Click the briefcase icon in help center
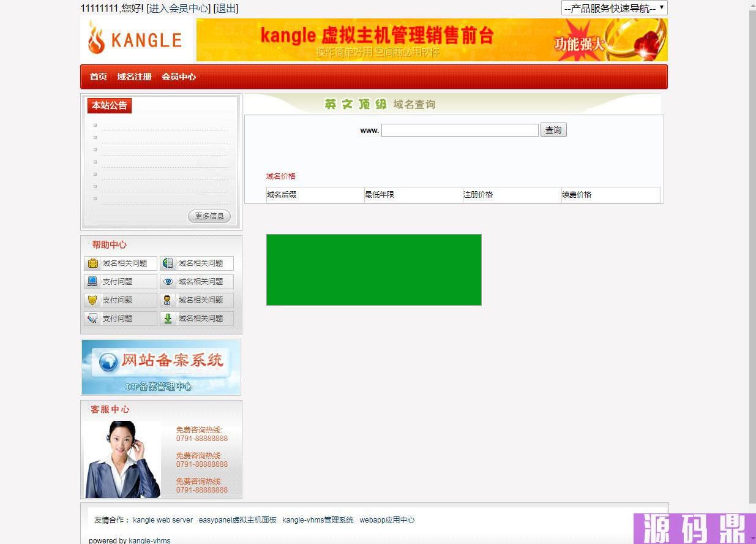The image size is (756, 544). click(92, 263)
